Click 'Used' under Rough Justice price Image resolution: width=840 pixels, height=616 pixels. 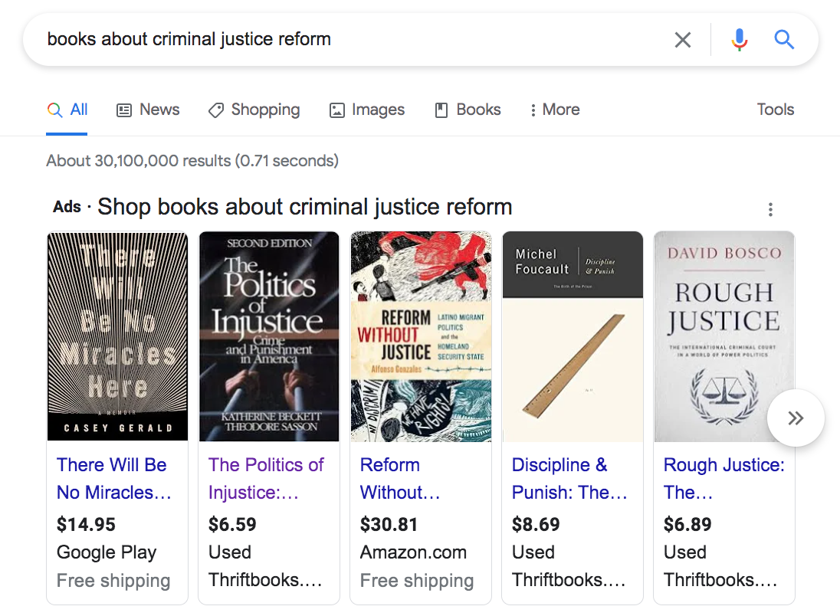[x=684, y=552]
